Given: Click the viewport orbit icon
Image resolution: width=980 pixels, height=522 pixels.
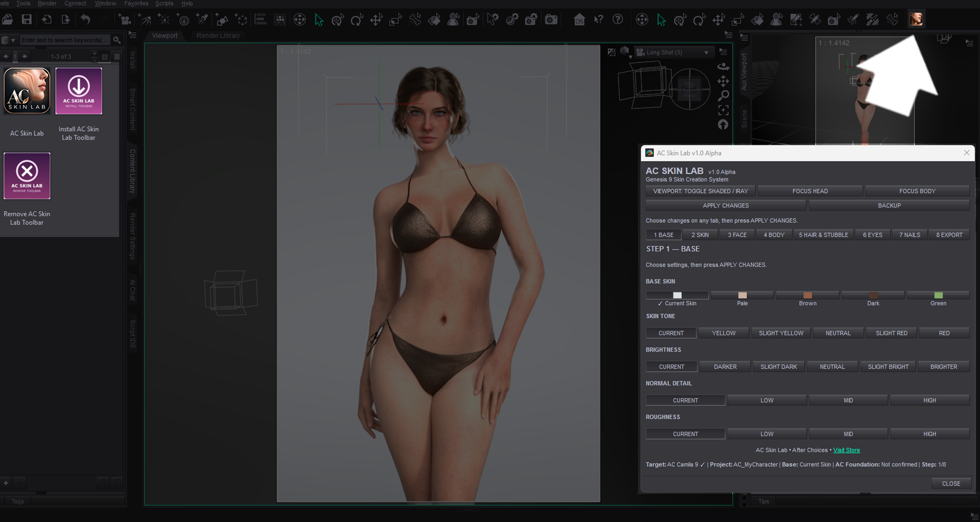Looking at the screenshot, I should (723, 67).
